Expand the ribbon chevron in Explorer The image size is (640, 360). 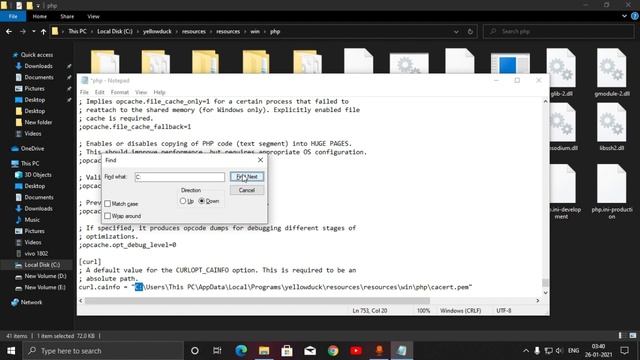coord(624,16)
